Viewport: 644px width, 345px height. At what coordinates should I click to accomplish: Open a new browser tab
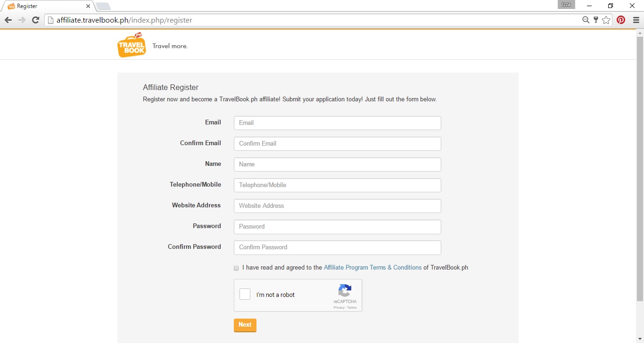(x=103, y=6)
